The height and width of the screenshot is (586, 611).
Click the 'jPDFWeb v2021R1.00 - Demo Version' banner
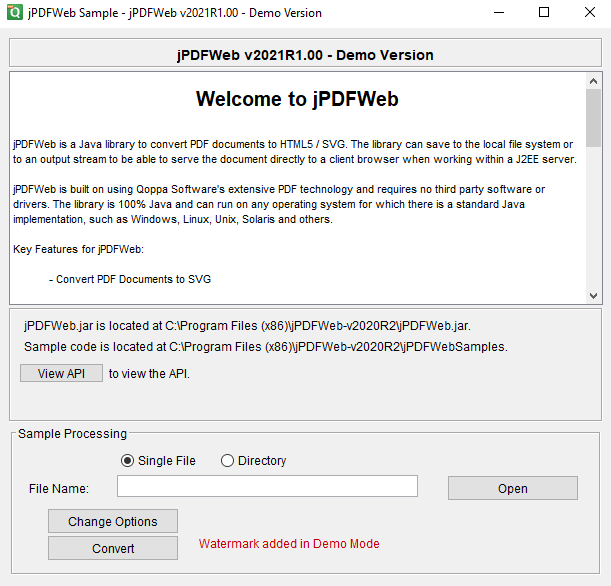click(306, 55)
